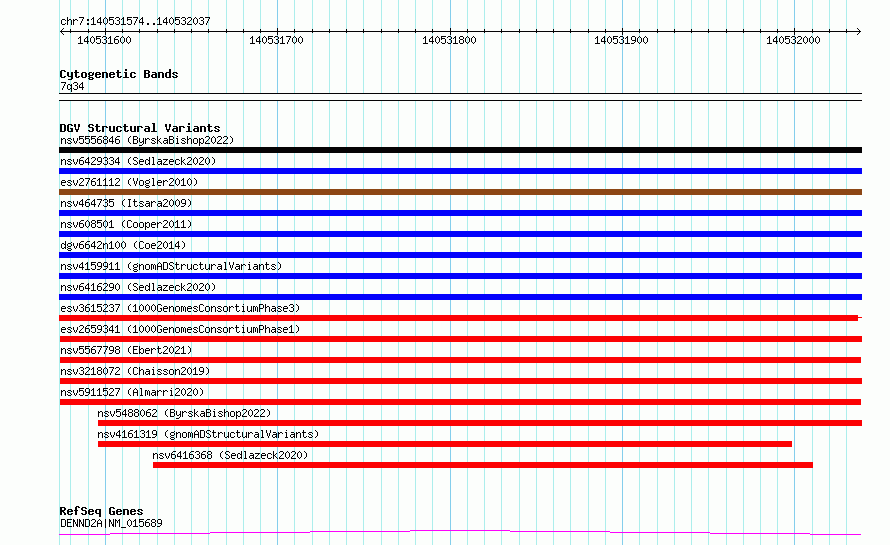This screenshot has width=890, height=545.
Task: Click the ruler's right arrowhead
Action: pyautogui.click(x=859, y=32)
